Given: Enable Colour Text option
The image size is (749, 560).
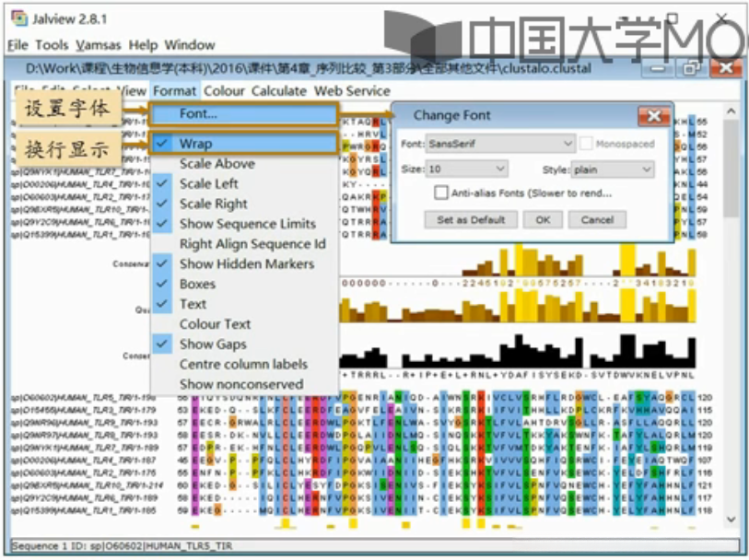Looking at the screenshot, I should coord(244,324).
